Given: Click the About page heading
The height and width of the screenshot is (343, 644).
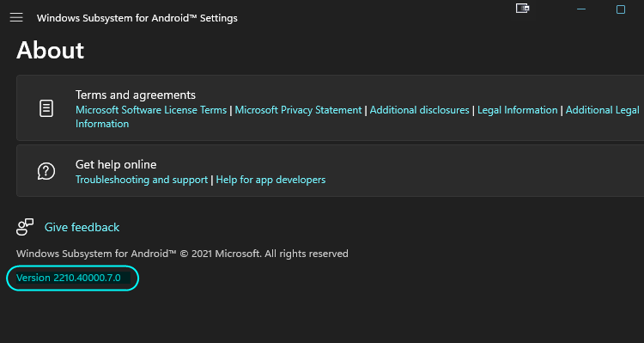Looking at the screenshot, I should pos(50,51).
